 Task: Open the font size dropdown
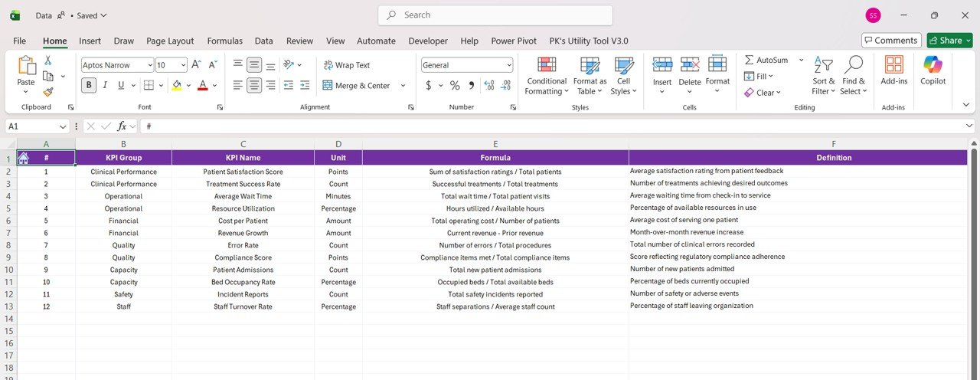click(x=183, y=65)
